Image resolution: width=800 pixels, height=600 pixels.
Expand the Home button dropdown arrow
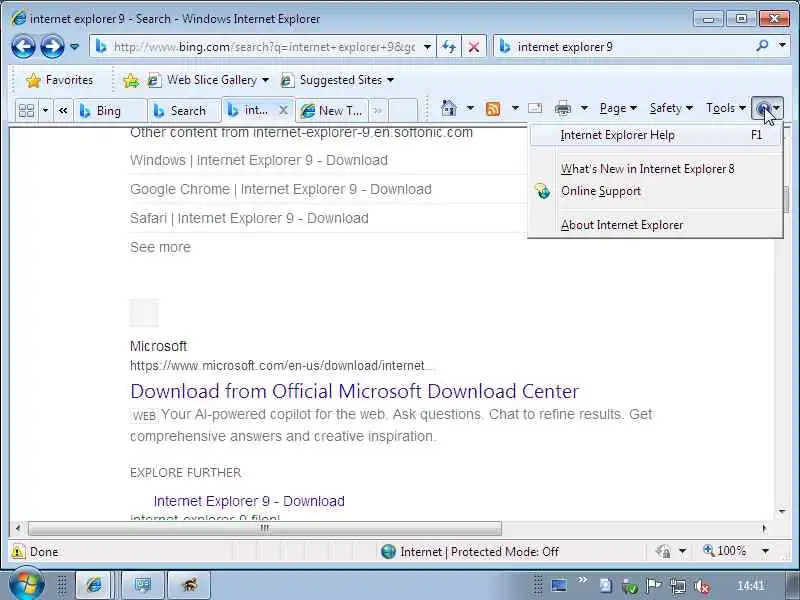click(x=470, y=108)
